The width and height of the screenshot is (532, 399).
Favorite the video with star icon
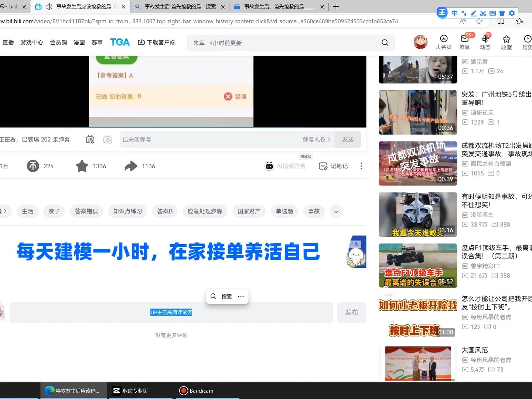(82, 166)
